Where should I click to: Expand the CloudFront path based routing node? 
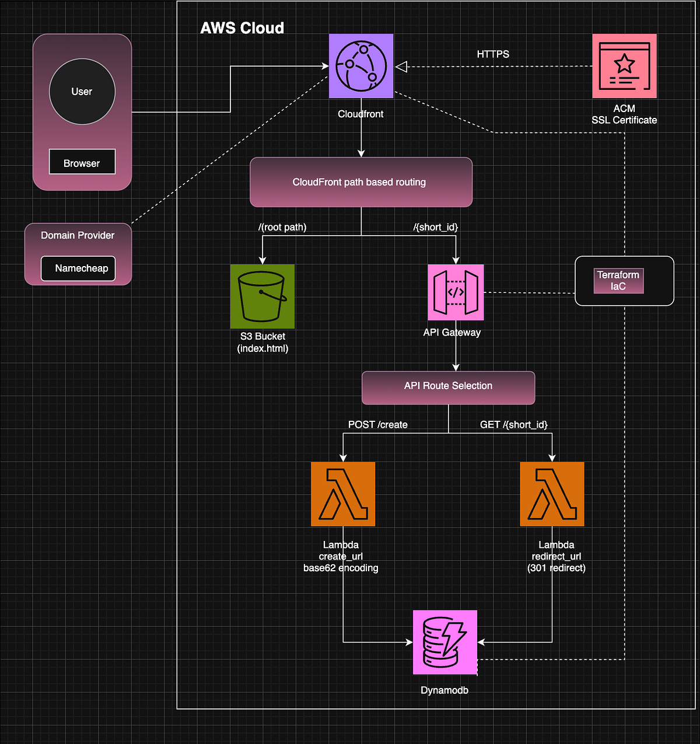click(360, 182)
